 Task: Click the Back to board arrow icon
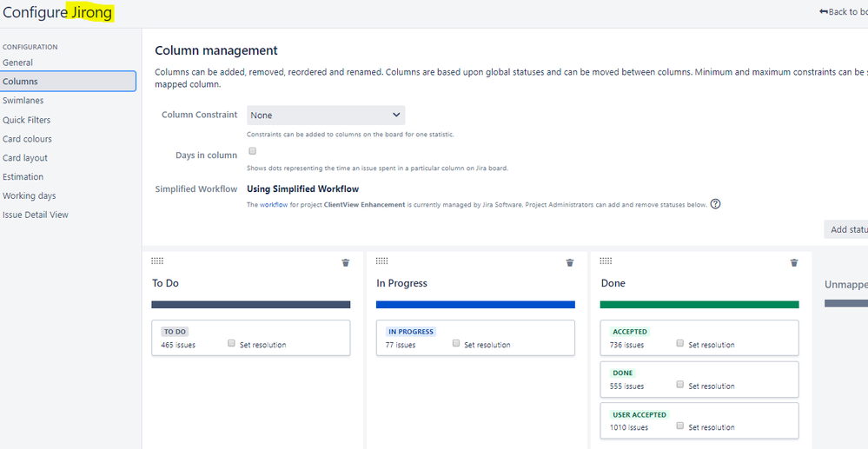(823, 11)
